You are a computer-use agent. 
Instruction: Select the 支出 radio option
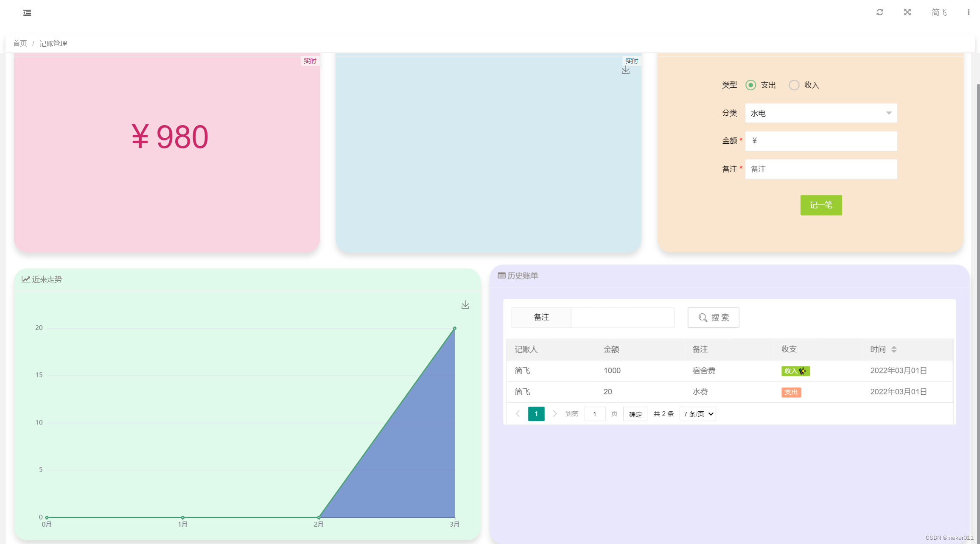tap(751, 85)
